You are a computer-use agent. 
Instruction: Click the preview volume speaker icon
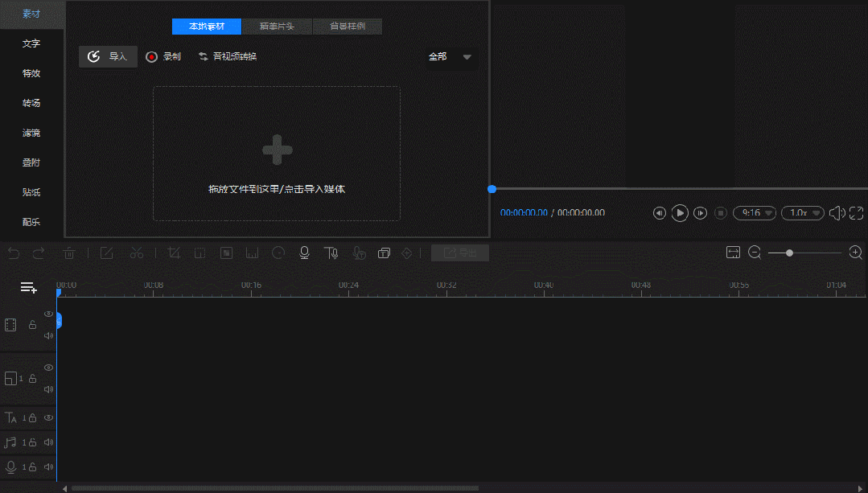click(x=837, y=213)
